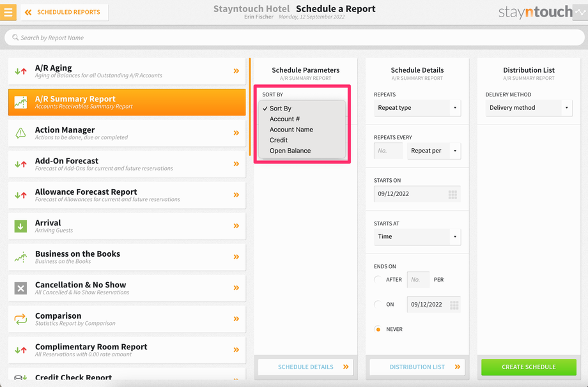Image resolution: width=588 pixels, height=387 pixels.
Task: Click the Complimentary Room Report chevrons
Action: pyautogui.click(x=236, y=350)
